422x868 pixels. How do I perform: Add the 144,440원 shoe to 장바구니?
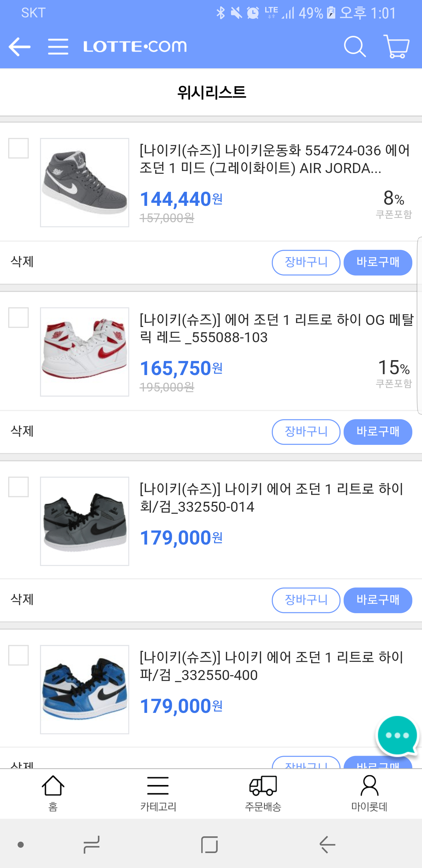(306, 262)
